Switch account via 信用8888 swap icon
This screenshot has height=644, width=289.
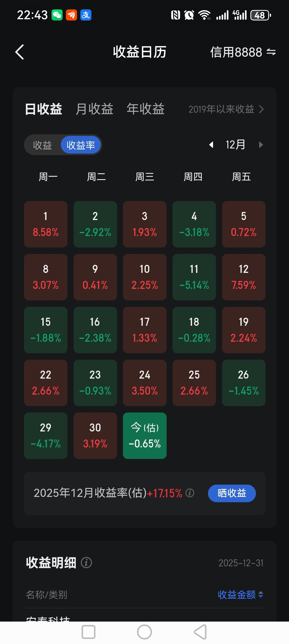tap(271, 52)
